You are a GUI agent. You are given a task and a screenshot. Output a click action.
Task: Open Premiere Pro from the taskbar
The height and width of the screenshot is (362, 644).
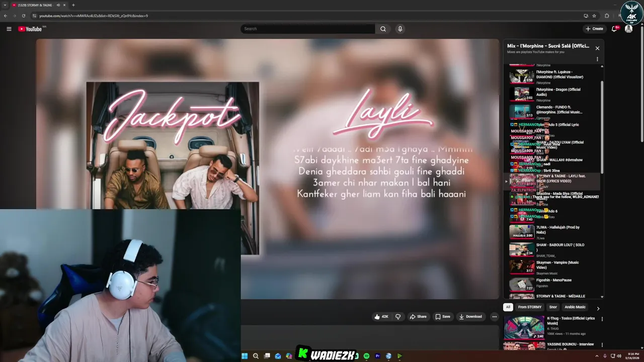(377, 356)
